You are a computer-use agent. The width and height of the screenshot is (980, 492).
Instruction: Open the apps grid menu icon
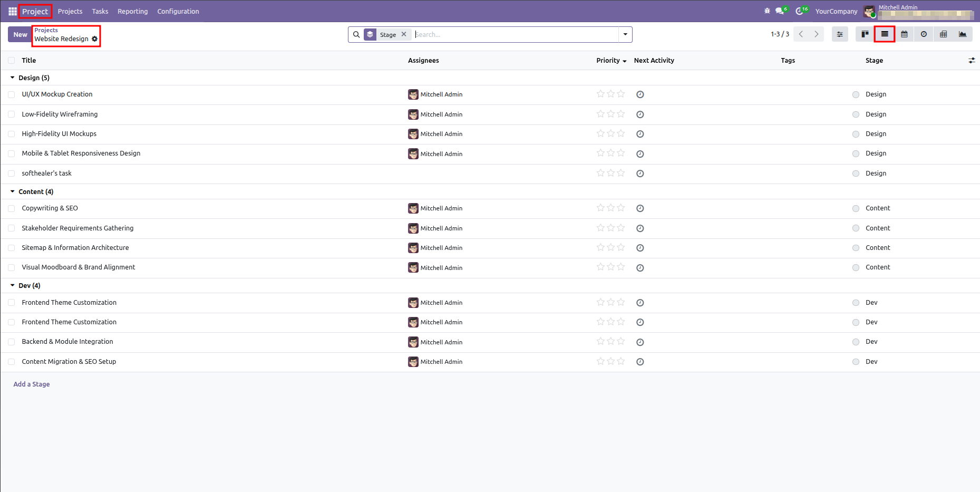tap(13, 11)
